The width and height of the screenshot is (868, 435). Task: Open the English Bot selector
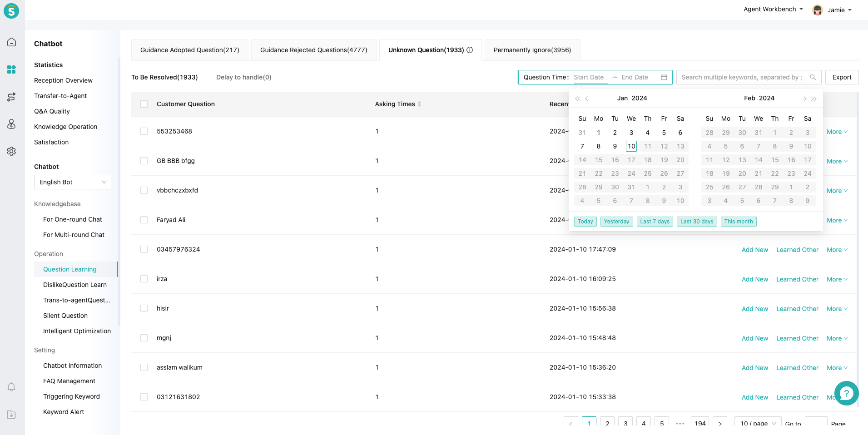(73, 182)
